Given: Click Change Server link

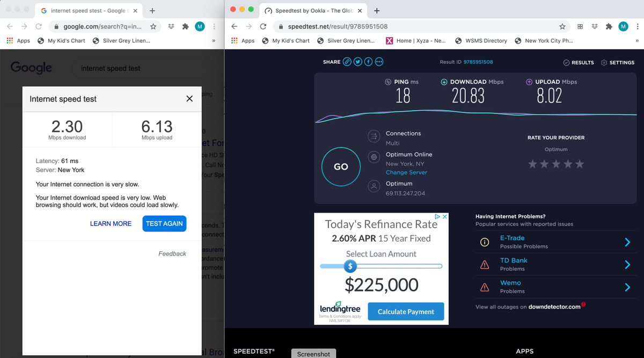Looking at the screenshot, I should (406, 173).
